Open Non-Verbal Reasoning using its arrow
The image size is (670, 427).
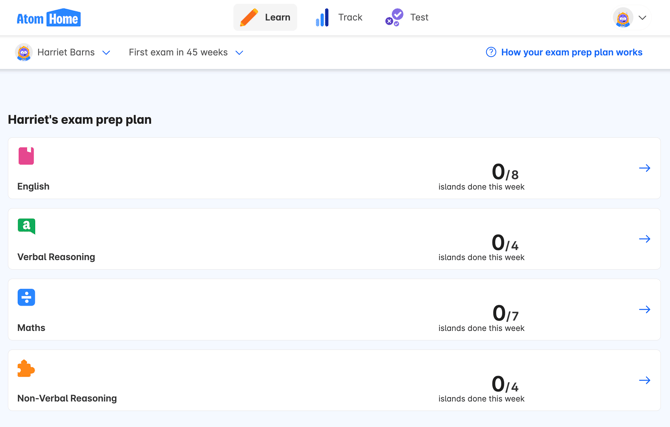[644, 380]
